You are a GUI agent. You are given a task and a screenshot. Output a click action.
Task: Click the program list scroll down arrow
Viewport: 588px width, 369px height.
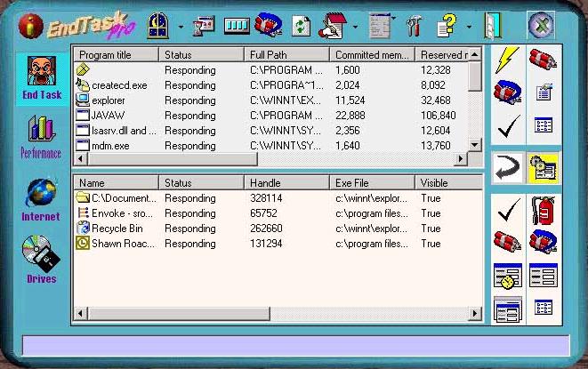pyautogui.click(x=475, y=145)
